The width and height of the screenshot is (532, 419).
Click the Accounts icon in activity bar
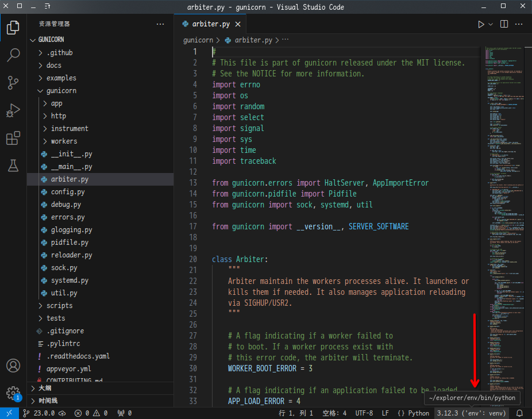tap(13, 366)
